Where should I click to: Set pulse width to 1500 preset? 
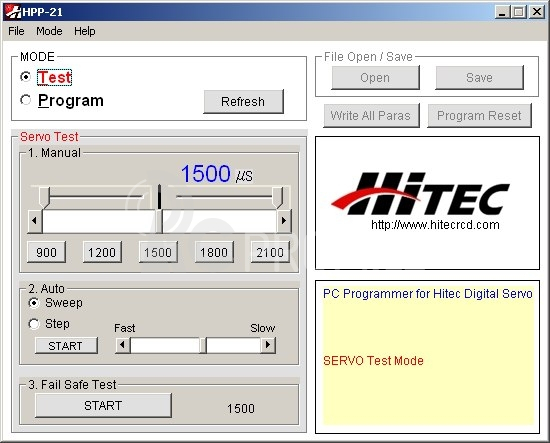(x=158, y=252)
